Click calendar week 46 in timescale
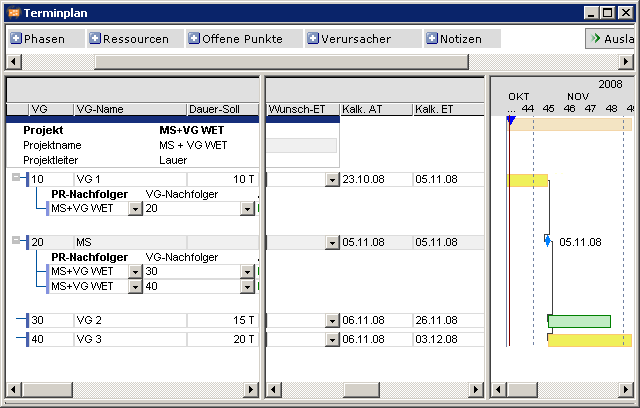The image size is (640, 408). 569,109
